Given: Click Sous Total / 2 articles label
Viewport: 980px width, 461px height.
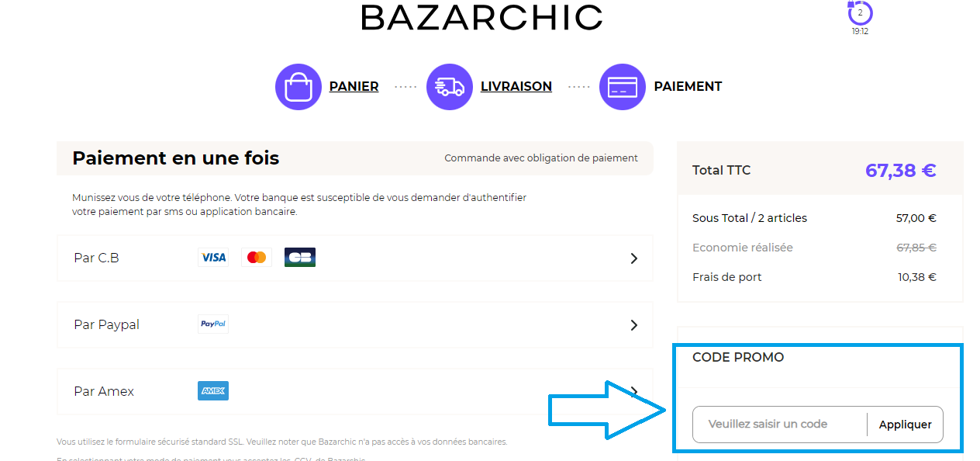Looking at the screenshot, I should [x=750, y=218].
